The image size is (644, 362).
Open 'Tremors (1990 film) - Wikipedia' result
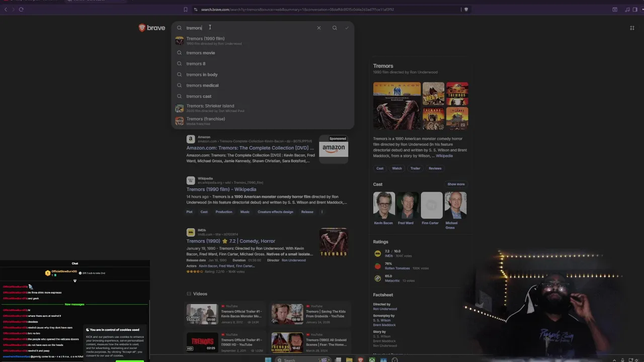coord(221,190)
